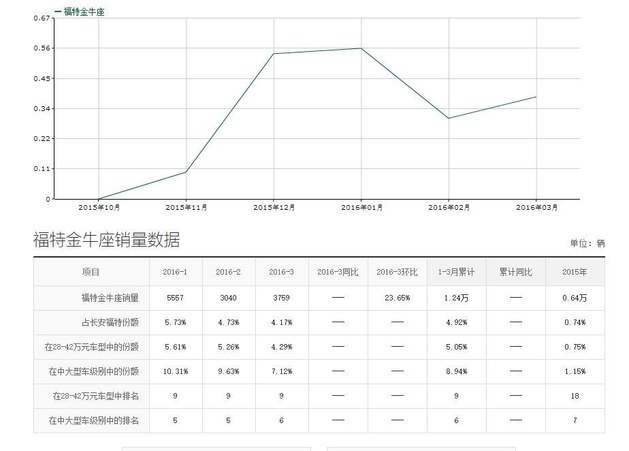Click the 2016-3 column header
Viewport: 629px width, 451px height.
point(281,272)
